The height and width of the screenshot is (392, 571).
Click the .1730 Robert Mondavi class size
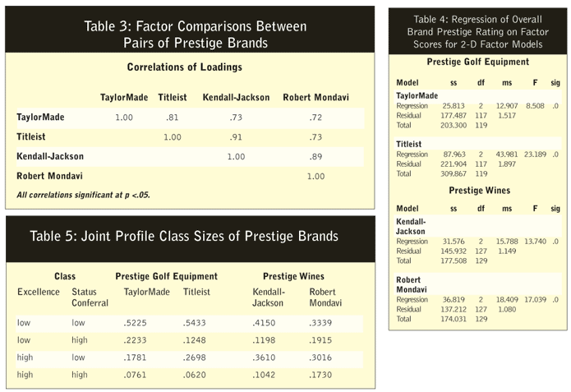320,373
